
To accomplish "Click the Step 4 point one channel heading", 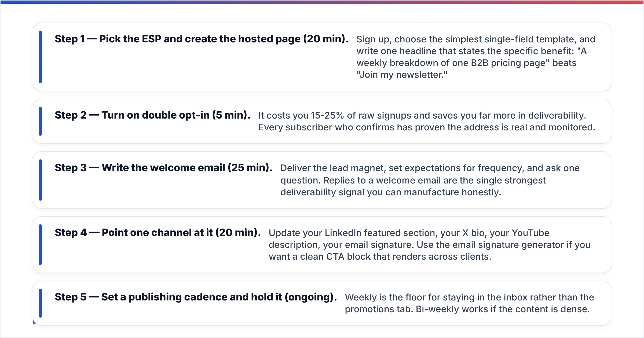I will point(158,233).
